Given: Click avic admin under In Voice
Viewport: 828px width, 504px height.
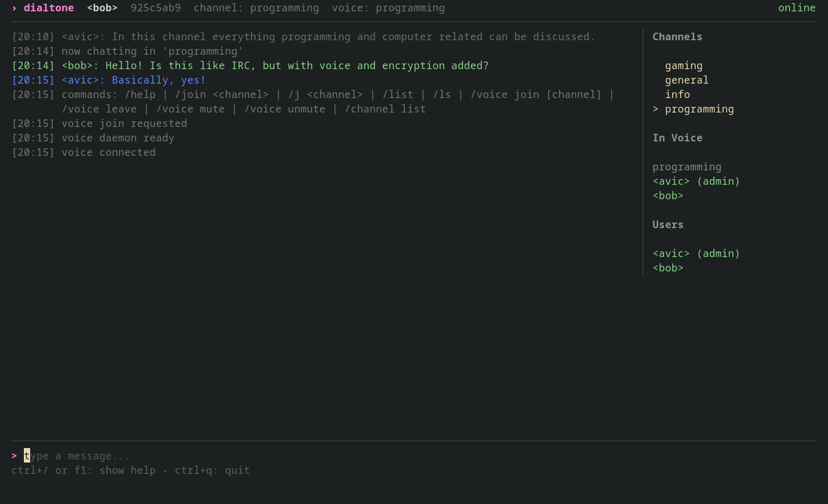Looking at the screenshot, I should pyautogui.click(x=696, y=182).
